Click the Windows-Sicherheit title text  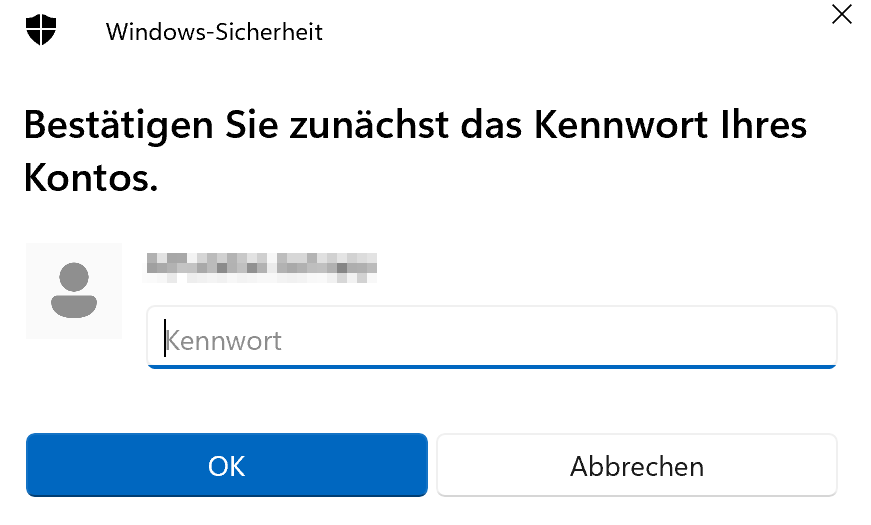pyautogui.click(x=214, y=32)
